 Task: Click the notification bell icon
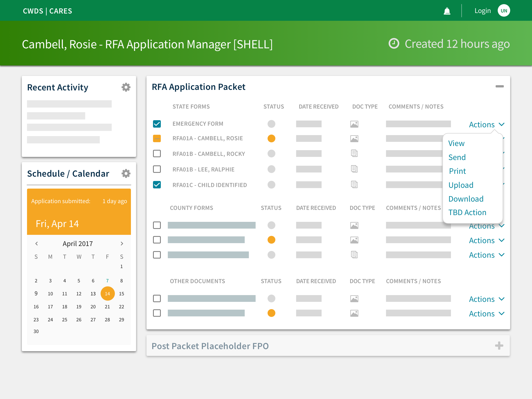coord(447,11)
